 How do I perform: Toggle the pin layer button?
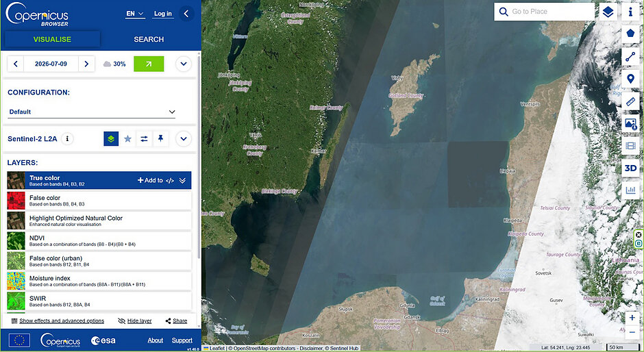tap(160, 139)
